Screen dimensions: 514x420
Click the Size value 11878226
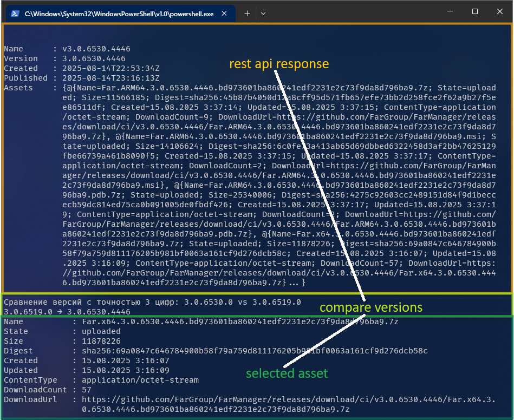(101, 341)
